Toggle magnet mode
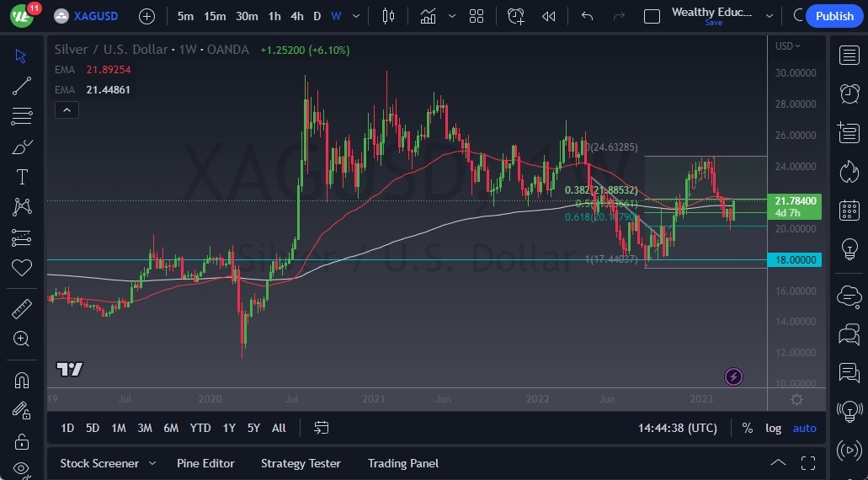 pos(22,381)
